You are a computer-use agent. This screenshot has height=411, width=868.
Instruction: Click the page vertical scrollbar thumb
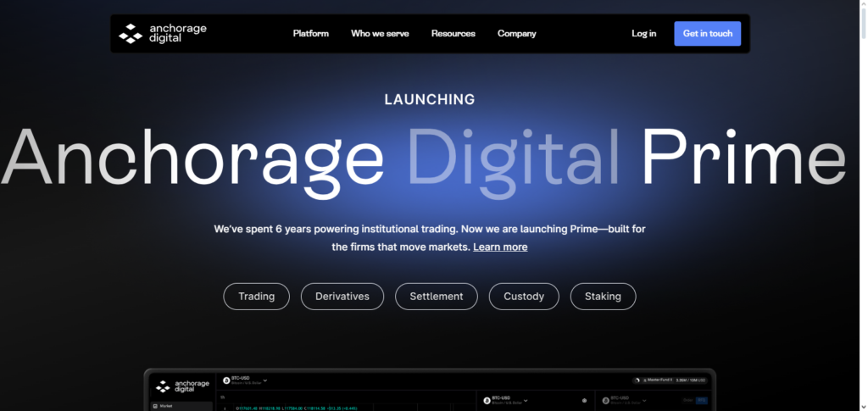tap(863, 23)
